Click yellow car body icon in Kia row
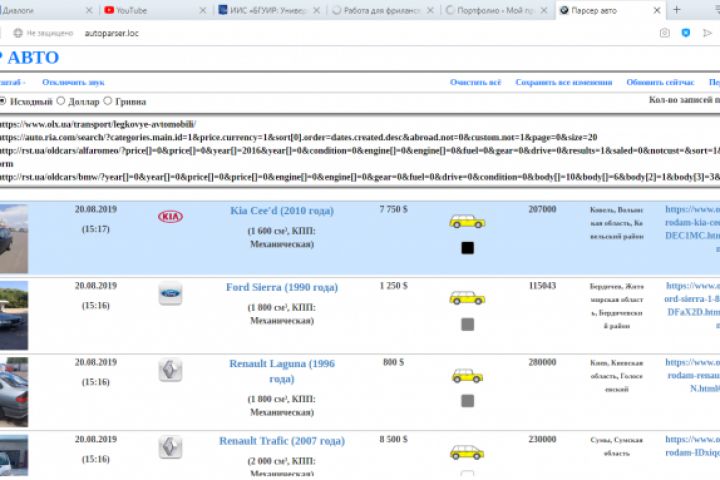720x480 pixels. (467, 221)
